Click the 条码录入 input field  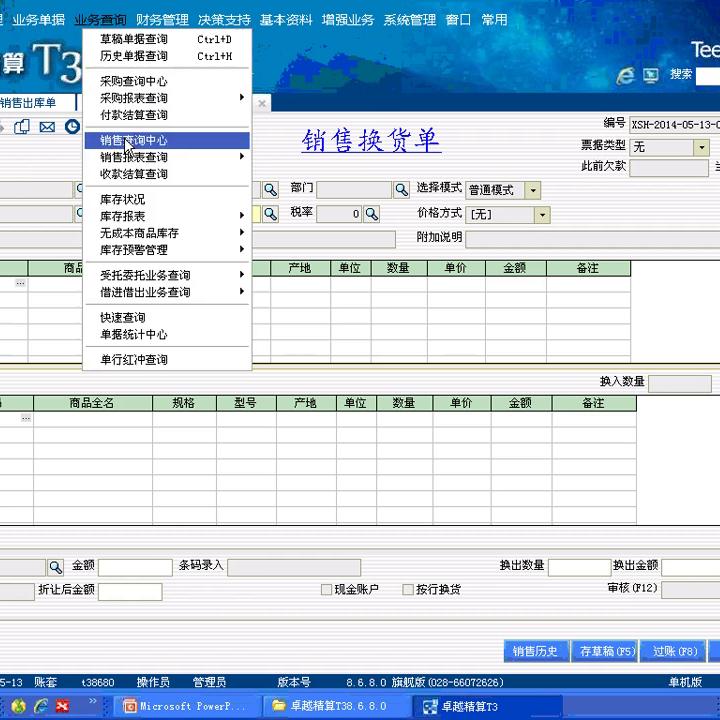pyautogui.click(x=294, y=568)
